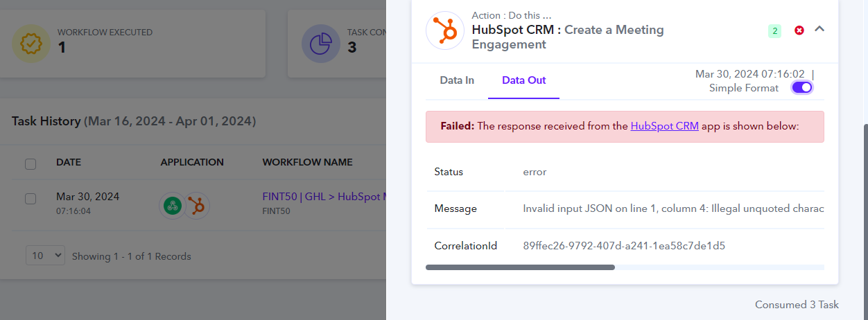
Task: Click the Workflow Executed badge icon
Action: tap(31, 44)
